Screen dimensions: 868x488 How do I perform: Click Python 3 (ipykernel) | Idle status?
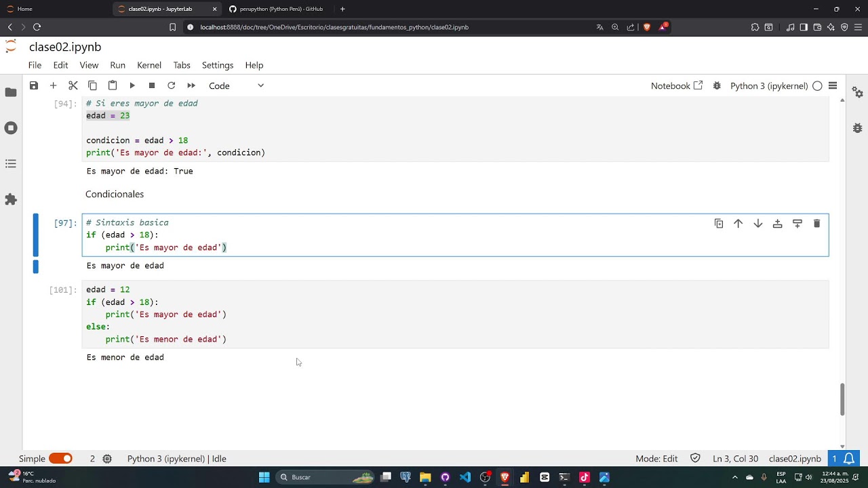pos(177,459)
